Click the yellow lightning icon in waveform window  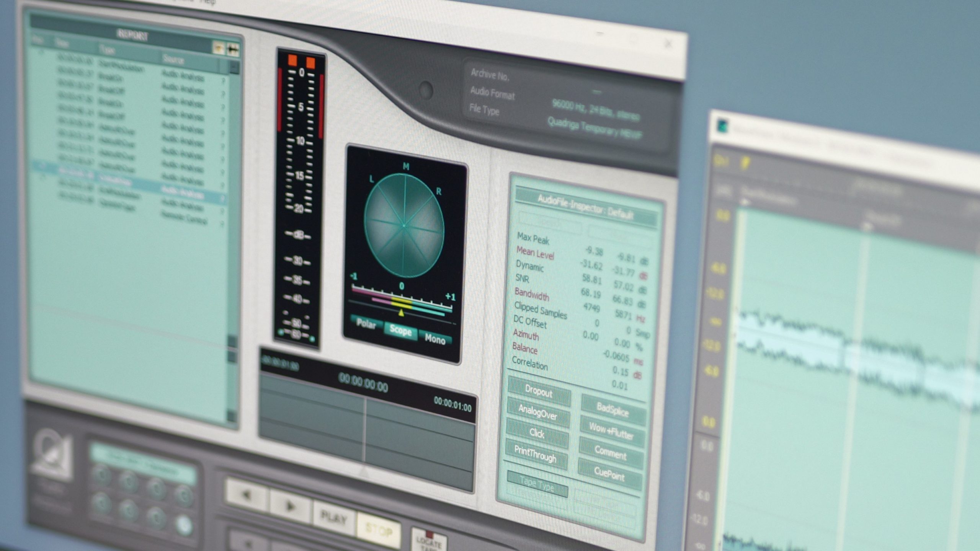tap(745, 163)
